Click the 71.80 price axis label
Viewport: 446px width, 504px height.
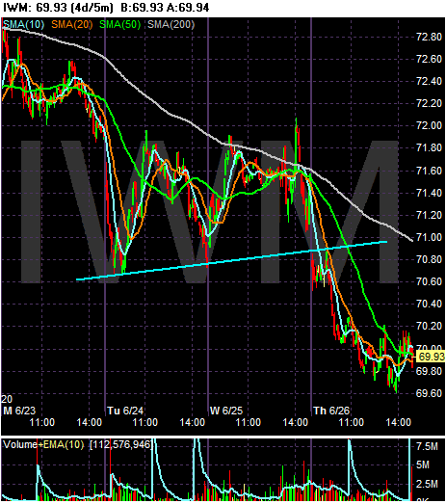pos(429,148)
